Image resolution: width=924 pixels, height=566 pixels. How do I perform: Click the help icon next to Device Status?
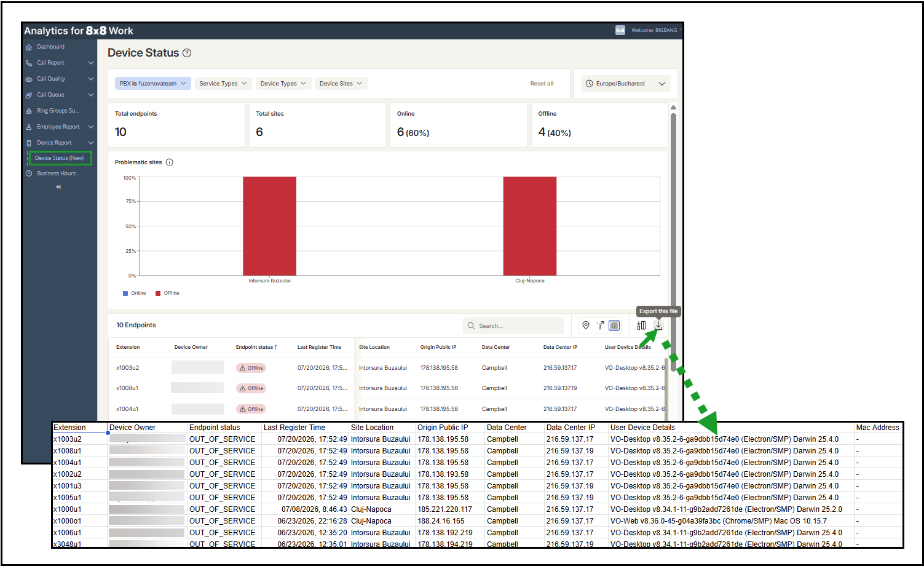(x=187, y=53)
